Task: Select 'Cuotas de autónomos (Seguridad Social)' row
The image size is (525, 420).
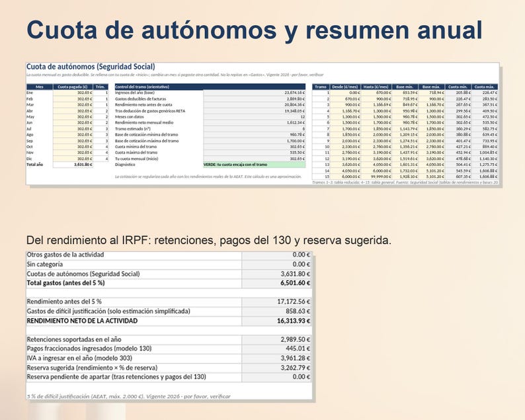Action: pyautogui.click(x=169, y=274)
